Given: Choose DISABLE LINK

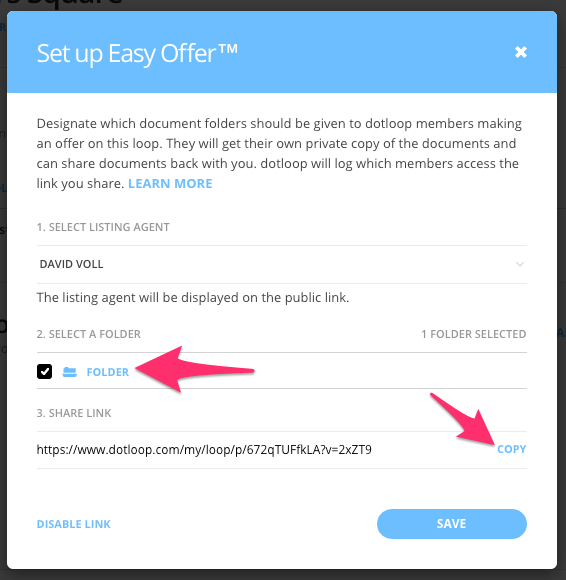Looking at the screenshot, I should [74, 524].
